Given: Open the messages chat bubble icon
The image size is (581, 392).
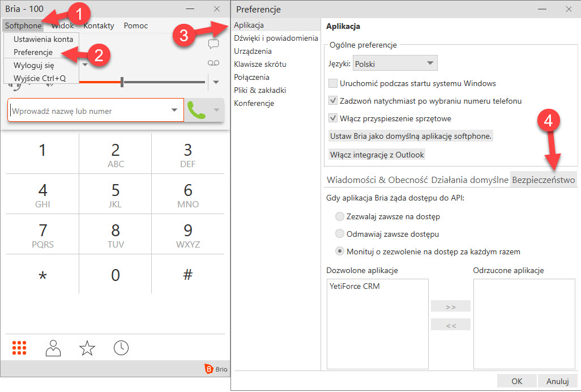Looking at the screenshot, I should 213,44.
